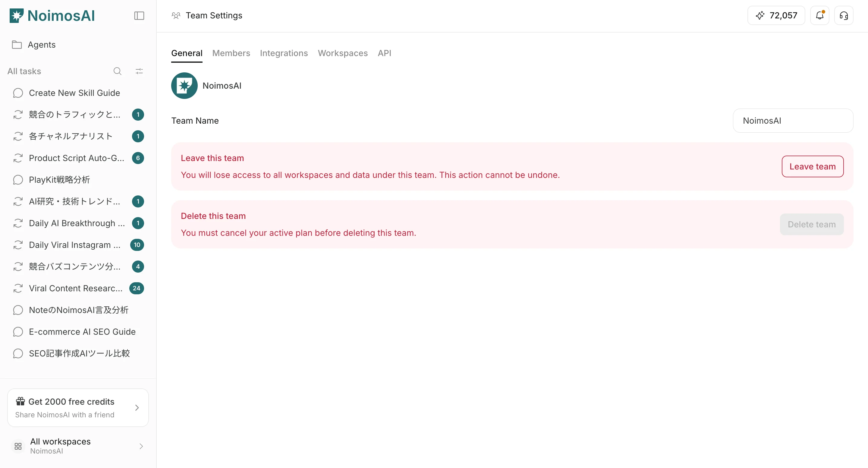Open the All workspaces switcher

click(78, 446)
